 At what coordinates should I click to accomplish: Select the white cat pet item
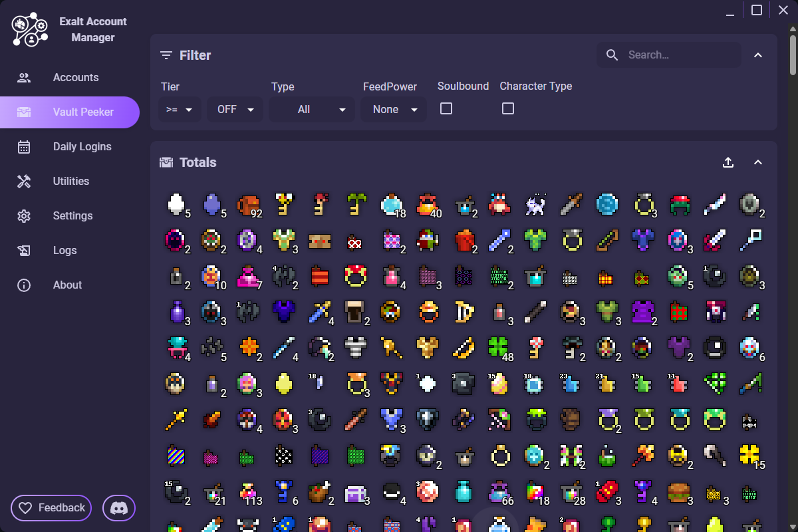click(536, 204)
